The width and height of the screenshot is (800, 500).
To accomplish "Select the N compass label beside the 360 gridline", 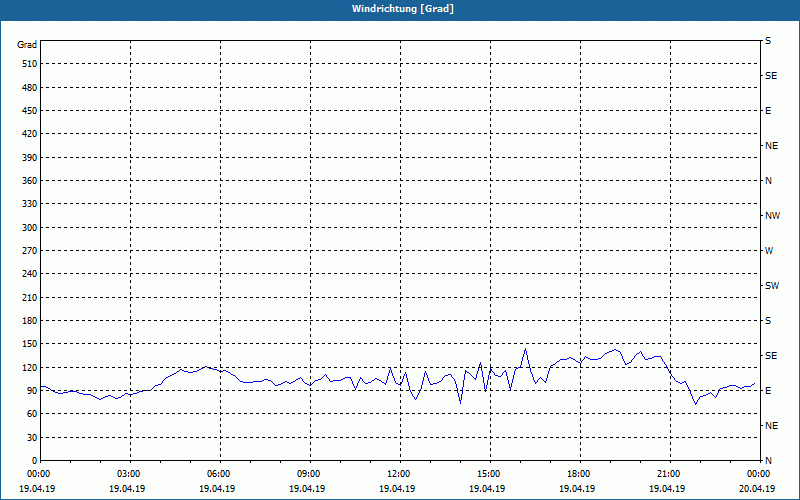I will click(x=768, y=181).
